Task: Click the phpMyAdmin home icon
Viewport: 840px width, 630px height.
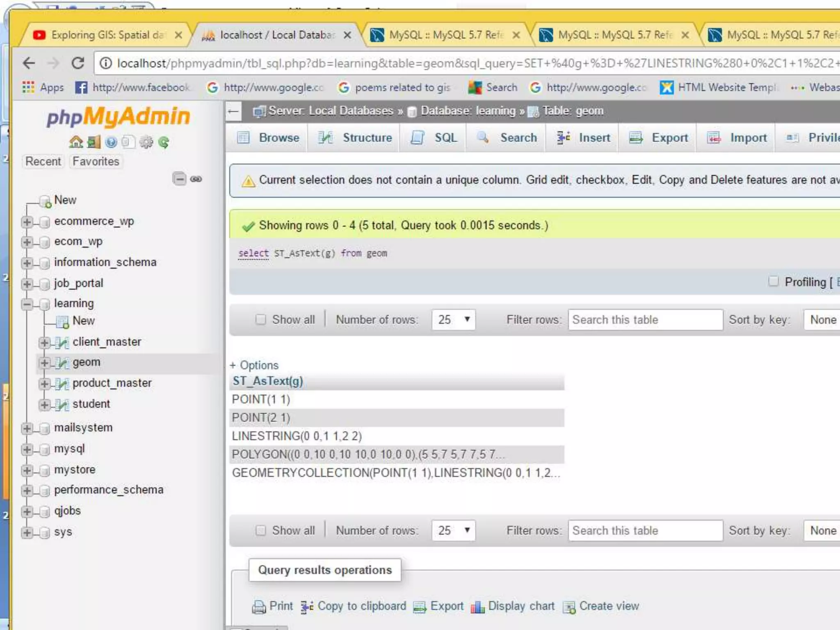Action: pyautogui.click(x=76, y=142)
